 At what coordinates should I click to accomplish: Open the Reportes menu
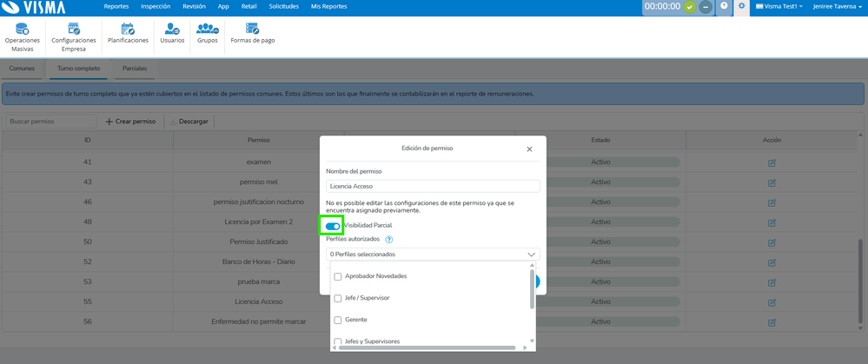tap(116, 7)
